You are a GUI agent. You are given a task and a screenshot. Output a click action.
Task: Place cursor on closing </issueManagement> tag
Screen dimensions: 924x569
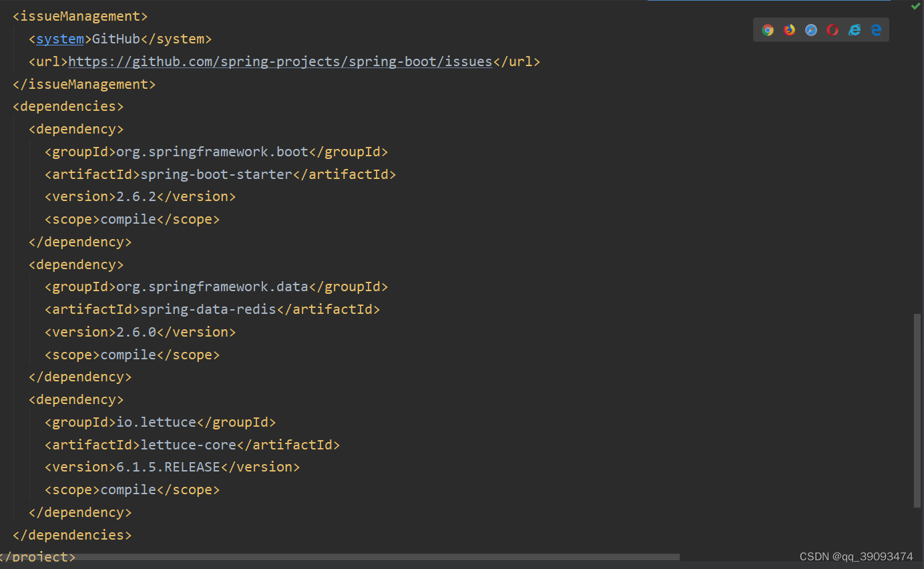[84, 84]
